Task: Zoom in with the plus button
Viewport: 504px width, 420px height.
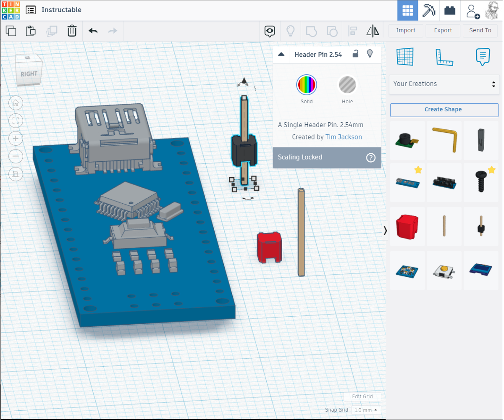Action: (x=16, y=139)
